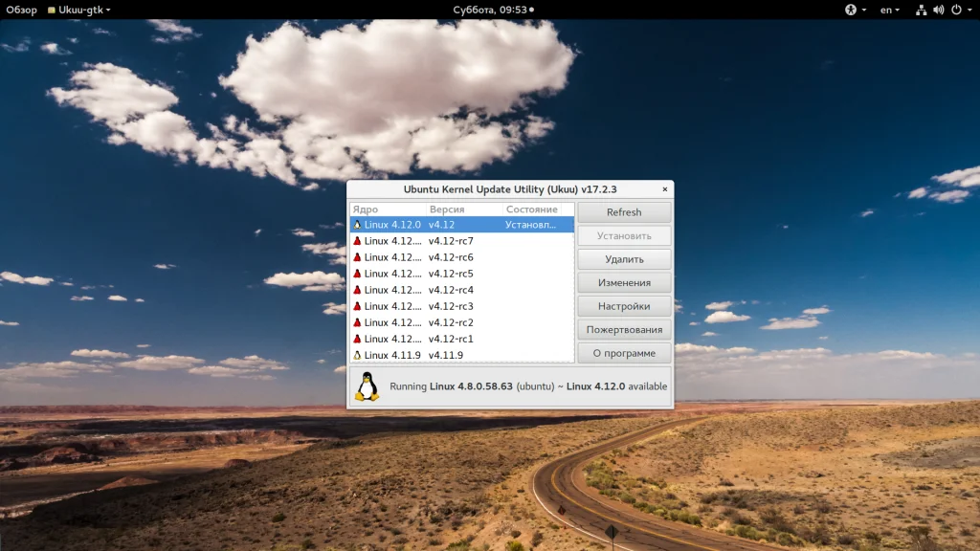Open the accessibility menu icon

[851, 10]
